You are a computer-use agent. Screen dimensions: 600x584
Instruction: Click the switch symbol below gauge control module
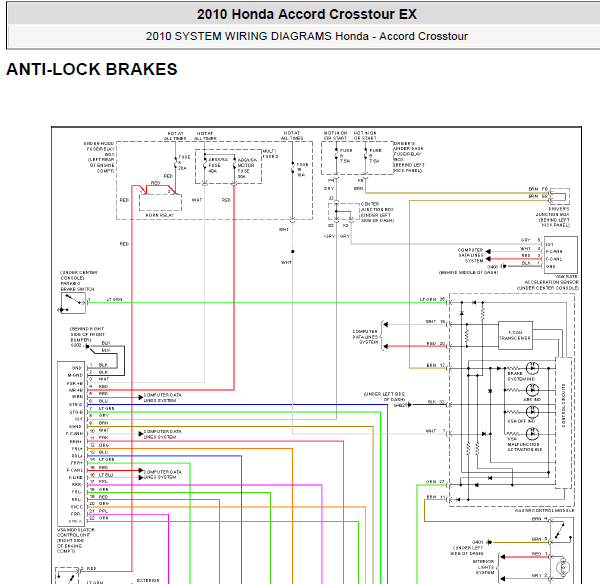coord(561,531)
